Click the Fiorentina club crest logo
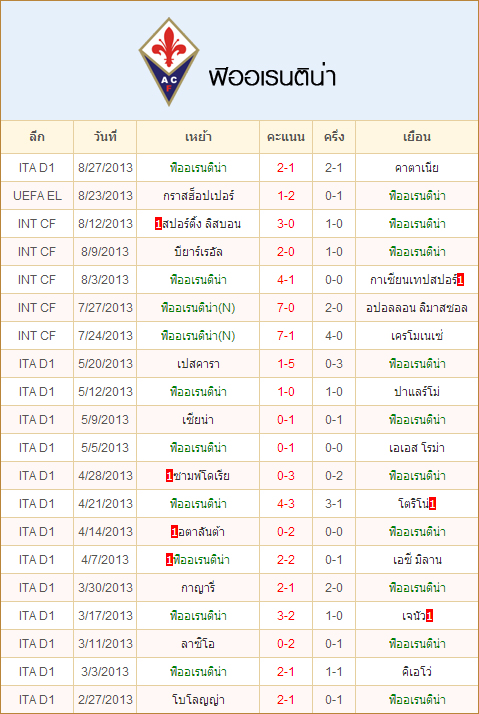479x714 pixels. [169, 61]
